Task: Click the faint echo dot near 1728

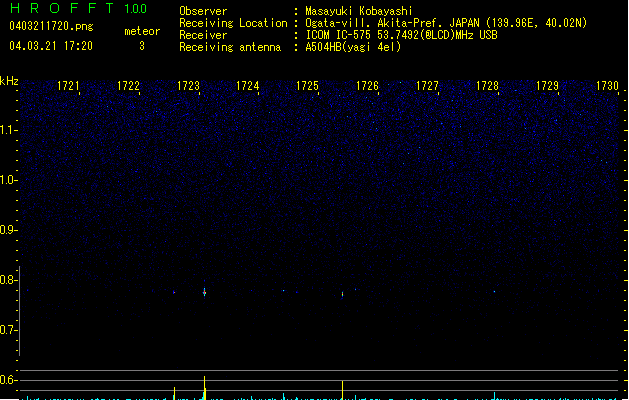Action: [x=494, y=292]
